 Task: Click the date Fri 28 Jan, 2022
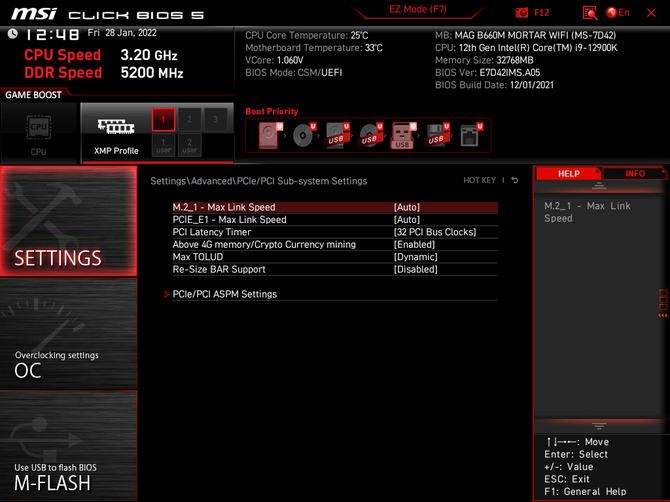(x=122, y=33)
